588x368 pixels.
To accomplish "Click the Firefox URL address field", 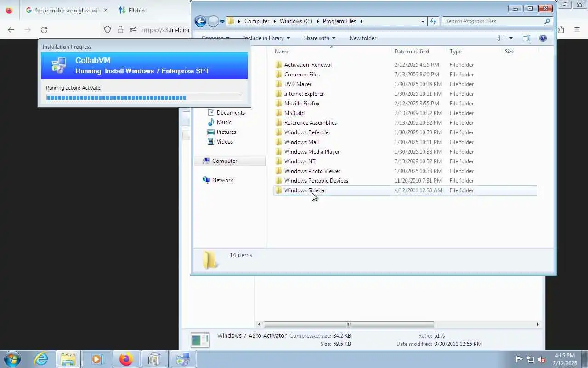I will coord(165,30).
